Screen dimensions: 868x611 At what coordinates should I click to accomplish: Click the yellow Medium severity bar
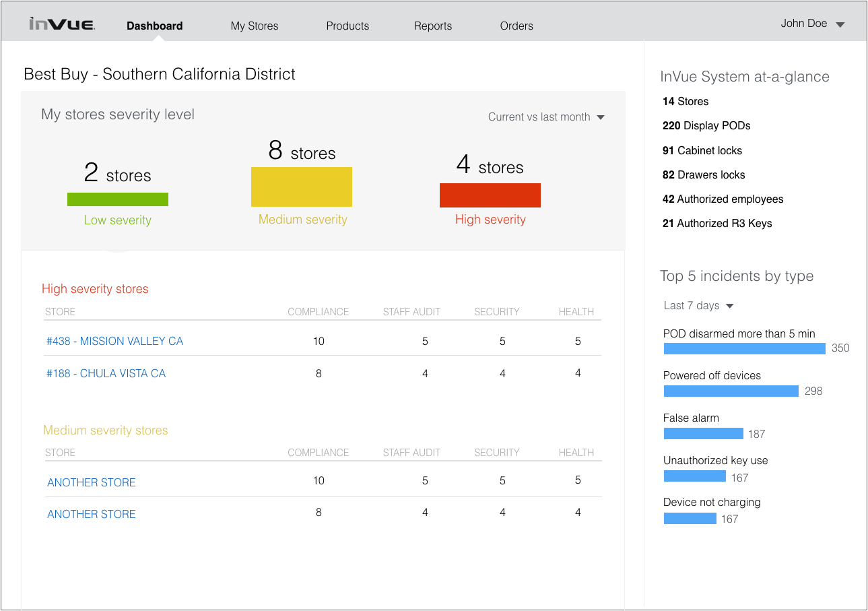pos(302,187)
